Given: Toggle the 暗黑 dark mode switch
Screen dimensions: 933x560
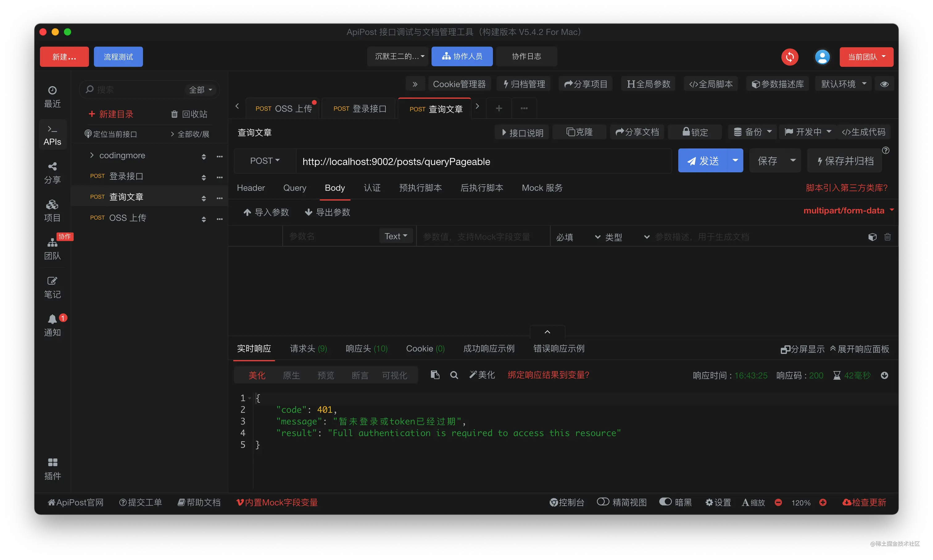Looking at the screenshot, I should [x=665, y=501].
